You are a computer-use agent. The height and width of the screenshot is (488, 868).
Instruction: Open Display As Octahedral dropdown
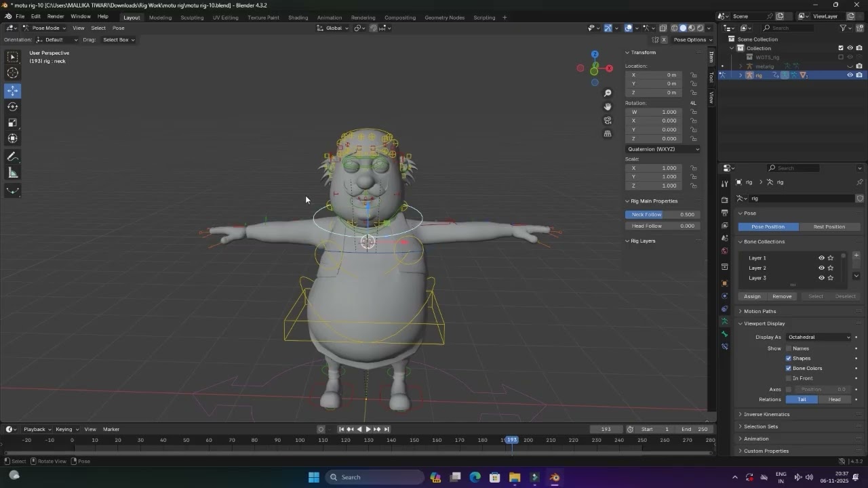coord(818,337)
